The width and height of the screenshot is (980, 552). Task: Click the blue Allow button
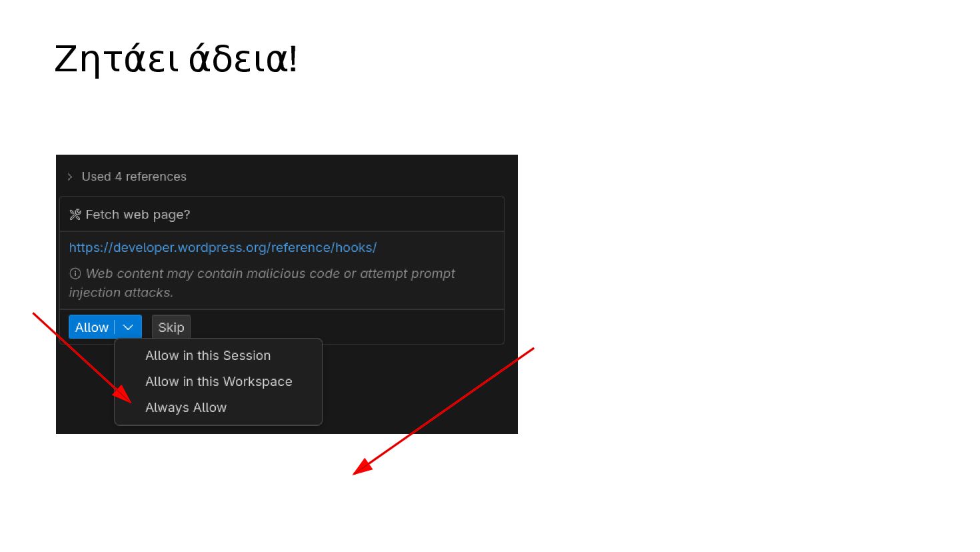tap(92, 327)
